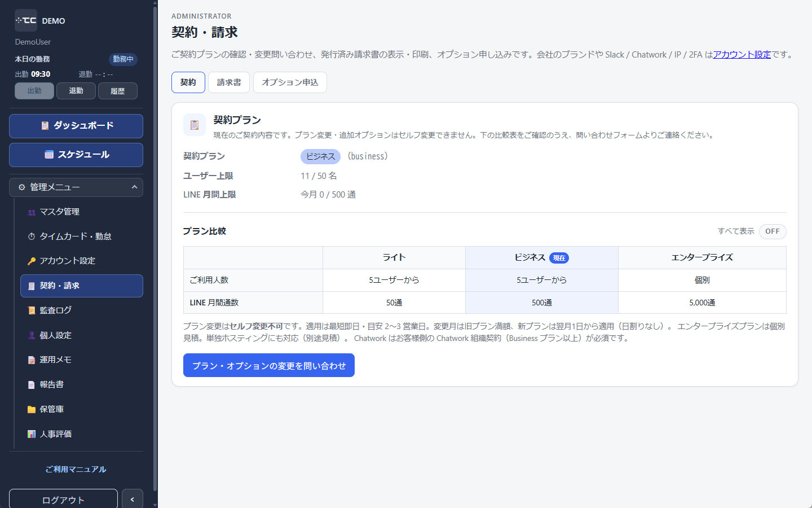Open 個人設定 in the sidebar menu
The image size is (812, 508).
(x=82, y=335)
